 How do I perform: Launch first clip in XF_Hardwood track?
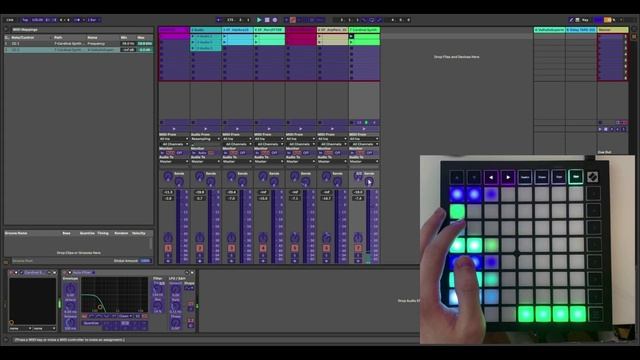[225, 36]
